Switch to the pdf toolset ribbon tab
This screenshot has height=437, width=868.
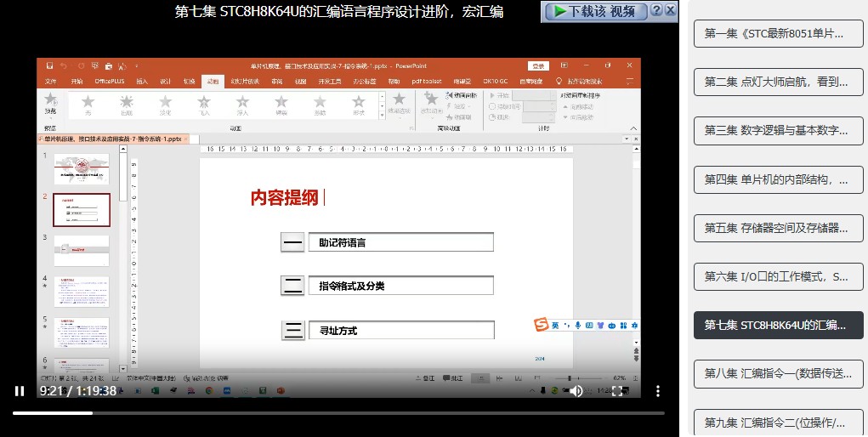point(427,82)
